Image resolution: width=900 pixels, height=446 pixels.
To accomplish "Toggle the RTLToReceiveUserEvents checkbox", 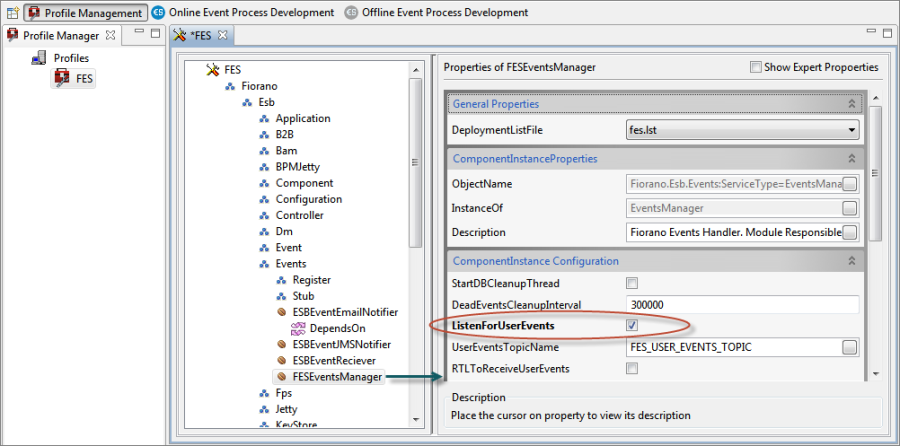I will pyautogui.click(x=632, y=369).
